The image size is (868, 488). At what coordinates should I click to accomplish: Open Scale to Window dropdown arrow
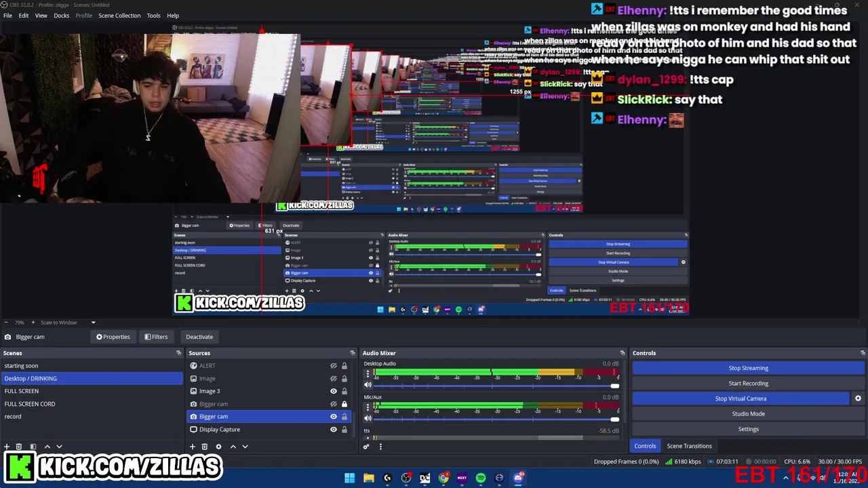(93, 323)
